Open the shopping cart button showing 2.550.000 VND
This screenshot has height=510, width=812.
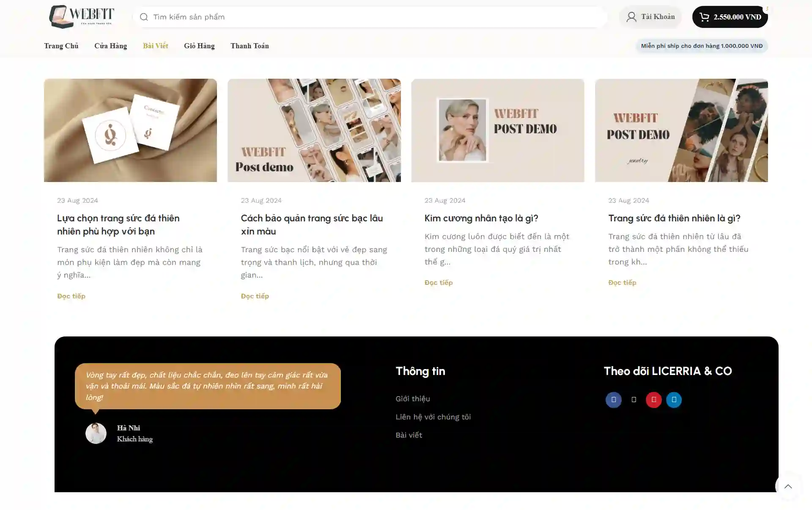(x=730, y=17)
